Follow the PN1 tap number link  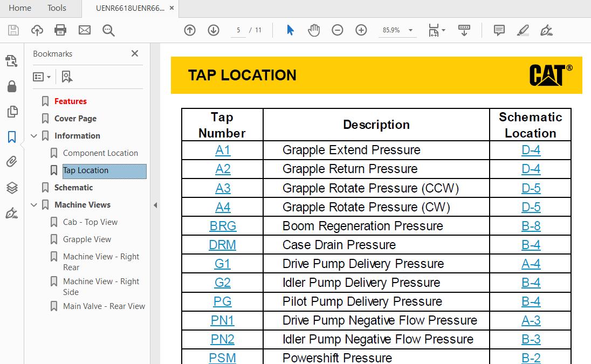click(x=222, y=320)
